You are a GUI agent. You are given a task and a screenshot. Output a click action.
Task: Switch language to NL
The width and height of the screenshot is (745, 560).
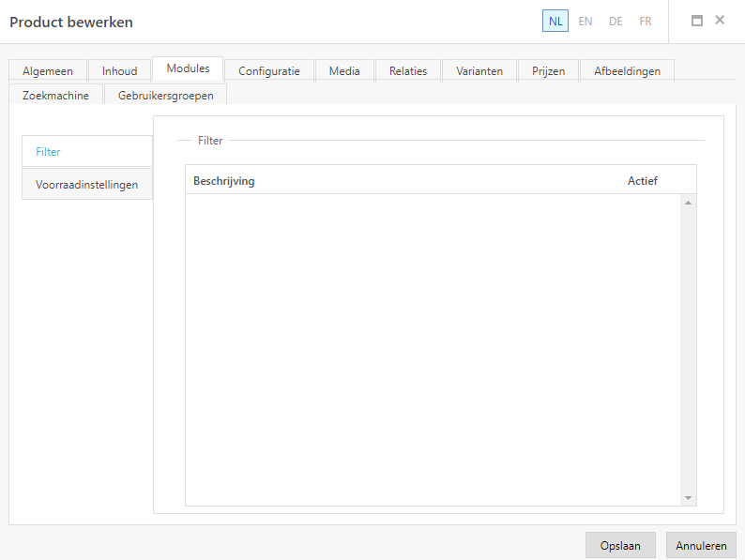click(x=555, y=22)
